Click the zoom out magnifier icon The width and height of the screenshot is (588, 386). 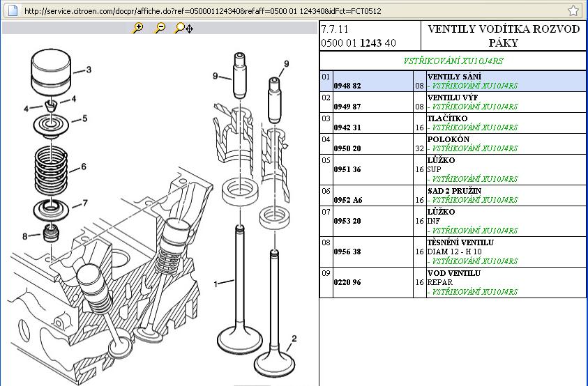(160, 28)
